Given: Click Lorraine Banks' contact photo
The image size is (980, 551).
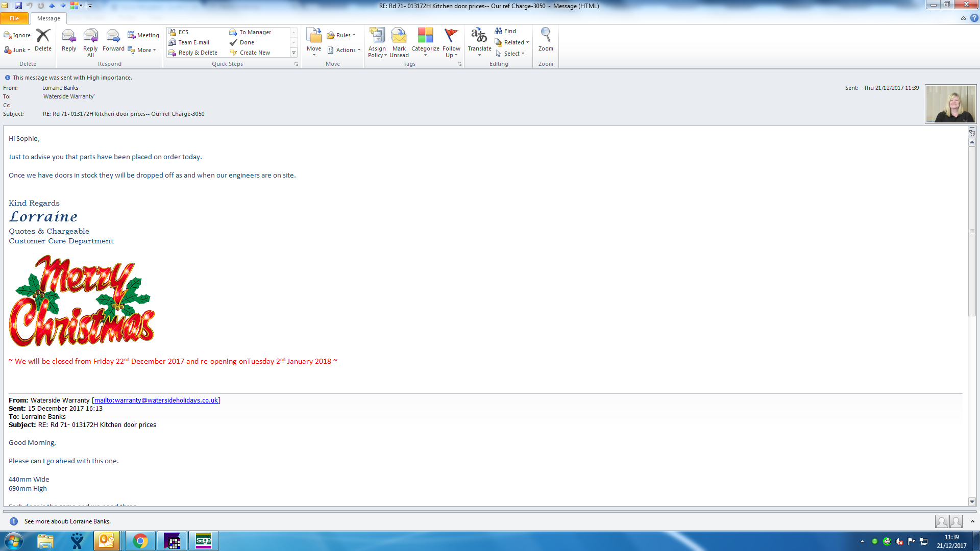Looking at the screenshot, I should (950, 104).
